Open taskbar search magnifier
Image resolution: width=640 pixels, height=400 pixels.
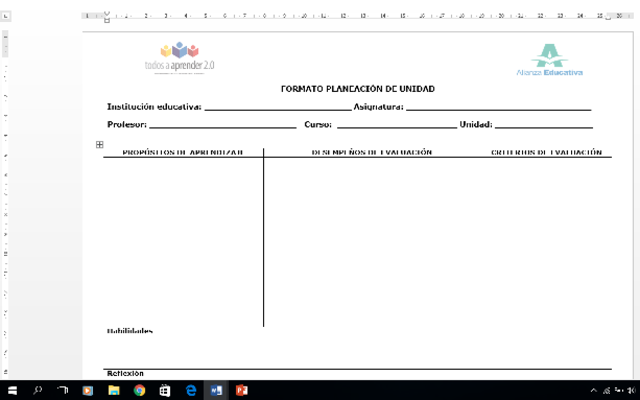[x=38, y=390]
